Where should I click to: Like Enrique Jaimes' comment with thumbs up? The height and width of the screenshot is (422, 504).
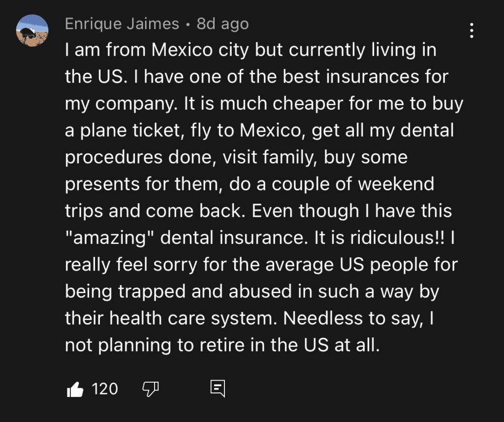[75, 389]
